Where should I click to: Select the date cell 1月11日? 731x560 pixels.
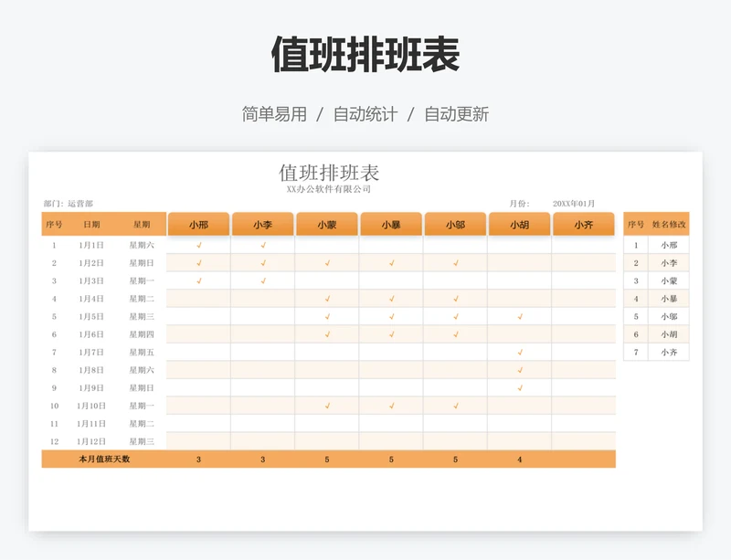tap(91, 424)
